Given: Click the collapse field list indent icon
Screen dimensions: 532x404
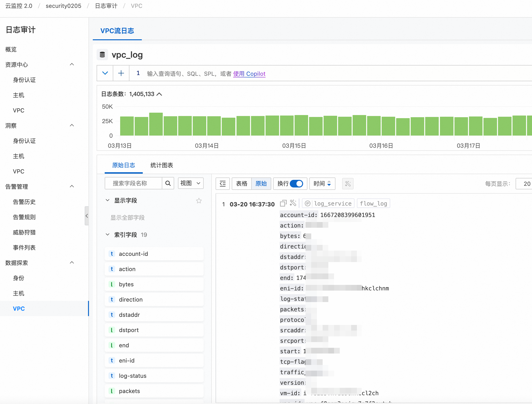Looking at the screenshot, I should pos(223,184).
